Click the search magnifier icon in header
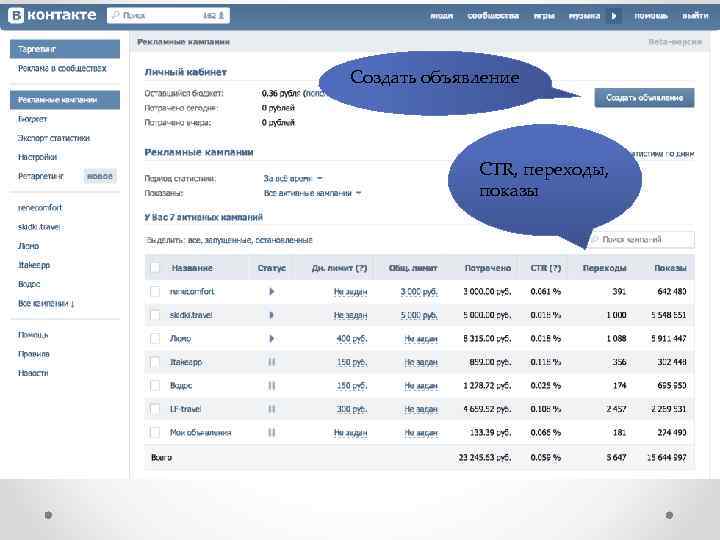The width and height of the screenshot is (720, 540). [116, 16]
